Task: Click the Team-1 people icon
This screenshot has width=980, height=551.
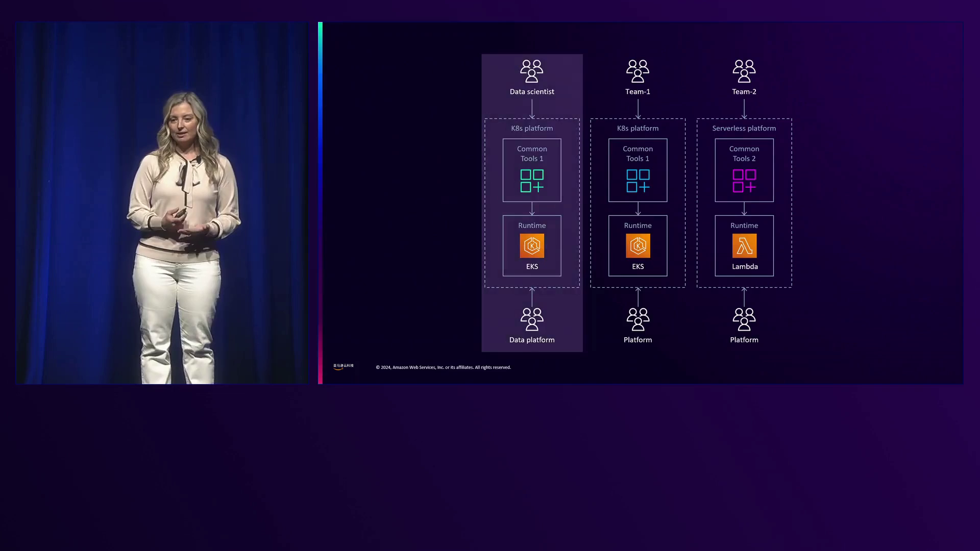Action: [638, 71]
